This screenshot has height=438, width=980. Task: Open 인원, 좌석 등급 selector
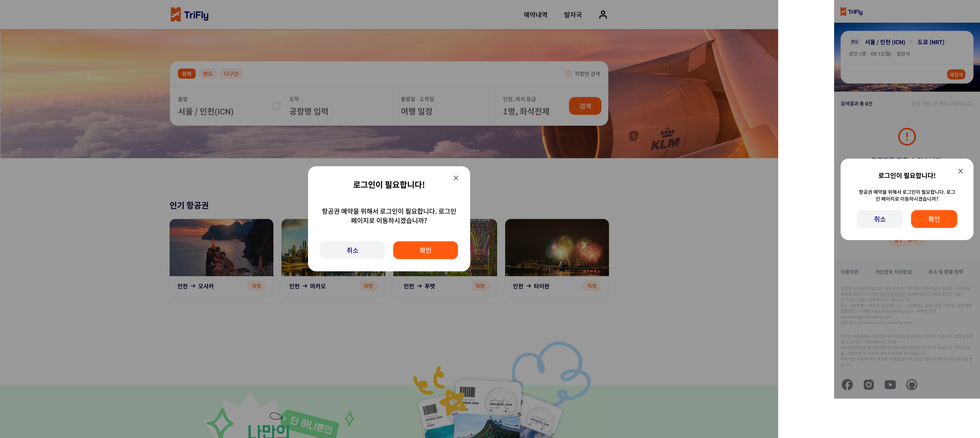click(526, 111)
